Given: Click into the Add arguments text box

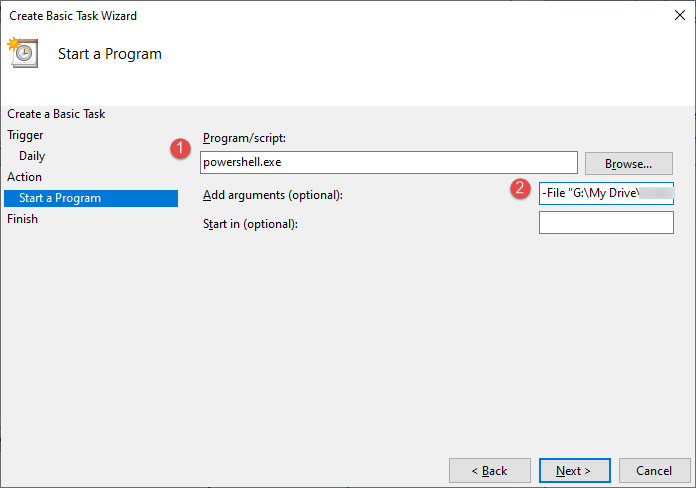Looking at the screenshot, I should point(606,193).
